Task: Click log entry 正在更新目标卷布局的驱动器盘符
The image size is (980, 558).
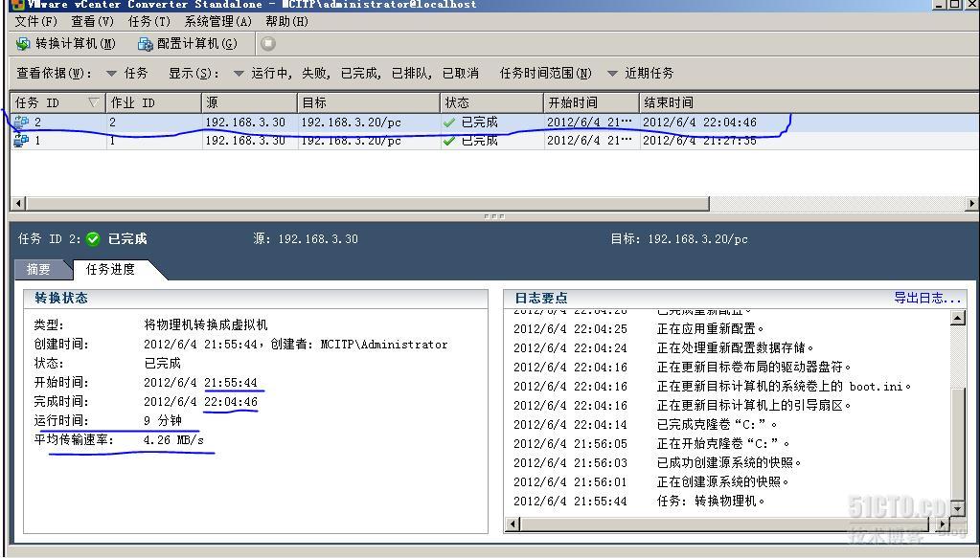Action: [x=754, y=367]
